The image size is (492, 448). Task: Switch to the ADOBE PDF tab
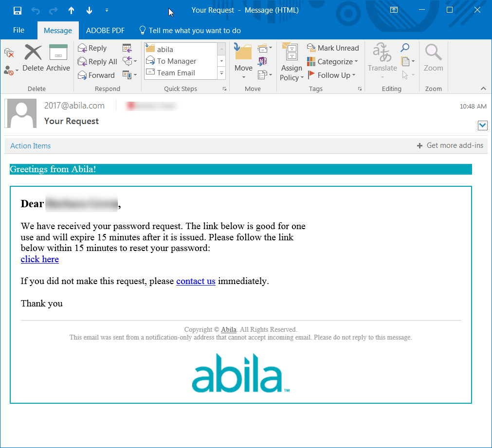[105, 31]
